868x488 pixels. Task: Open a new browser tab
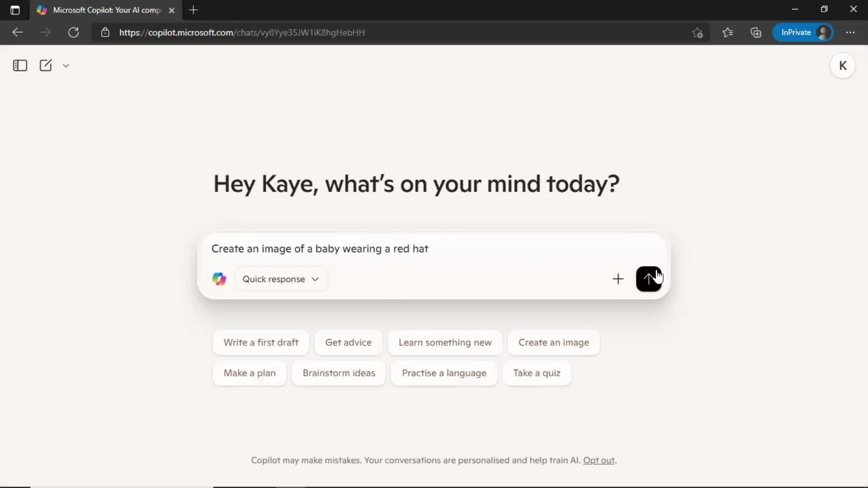(x=193, y=10)
